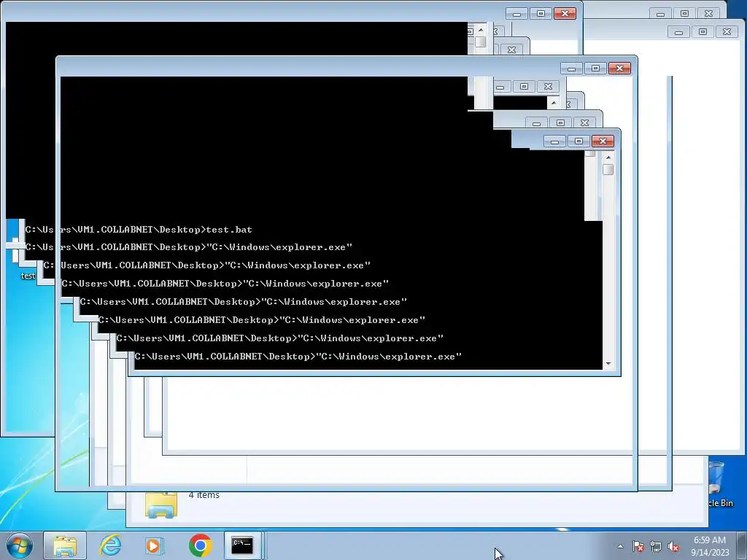Close the large middle Command Prompt window

pos(619,68)
